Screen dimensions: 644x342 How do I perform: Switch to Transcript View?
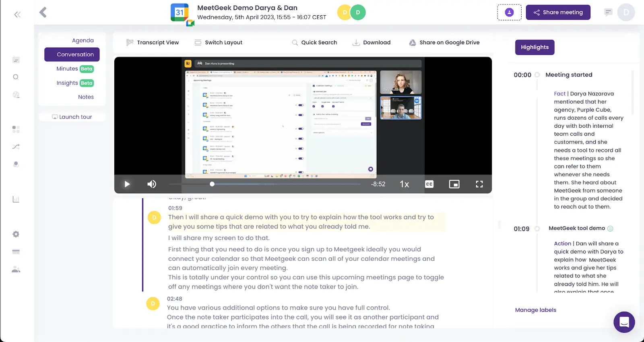153,42
